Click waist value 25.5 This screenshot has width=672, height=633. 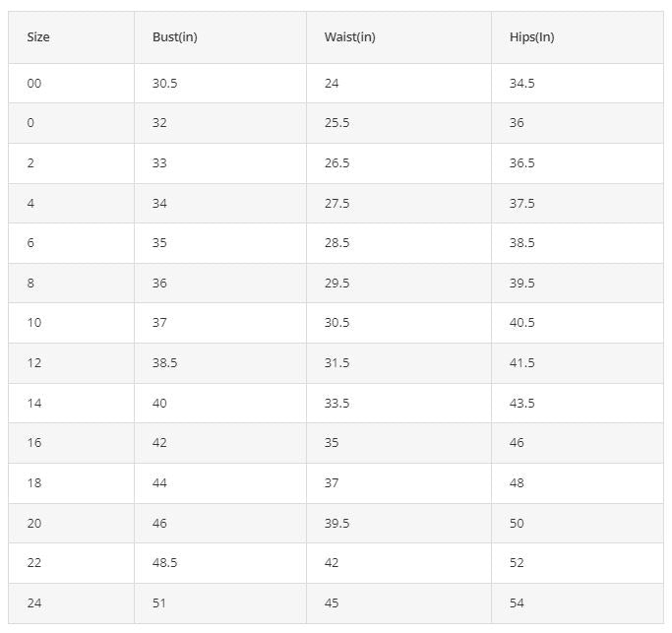coord(336,123)
